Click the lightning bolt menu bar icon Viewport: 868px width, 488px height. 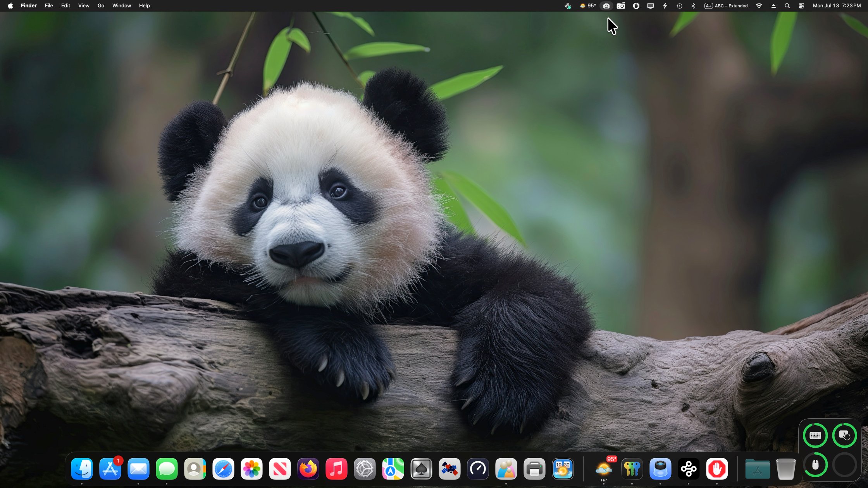(x=665, y=6)
